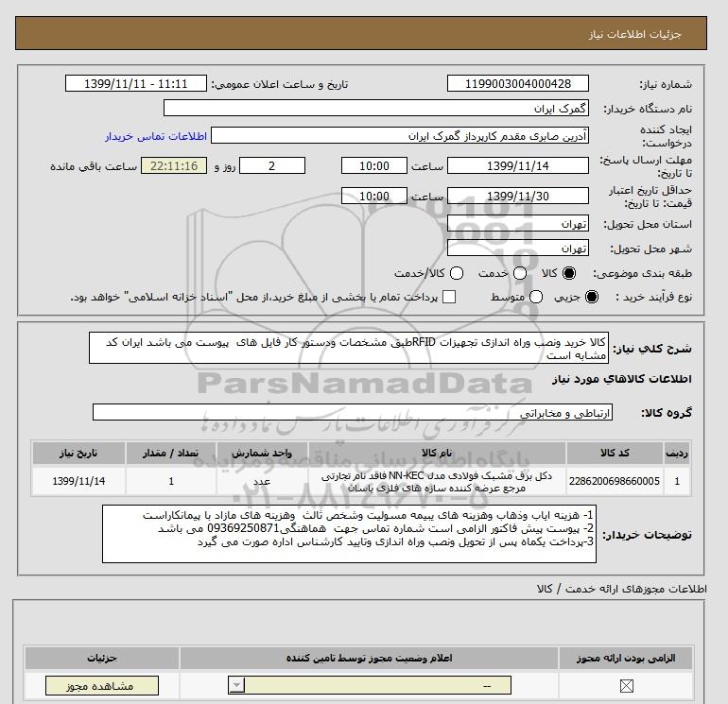Click the goods group field ارتباطی و مخابراتی
This screenshot has width=728, height=704.
tap(353, 412)
